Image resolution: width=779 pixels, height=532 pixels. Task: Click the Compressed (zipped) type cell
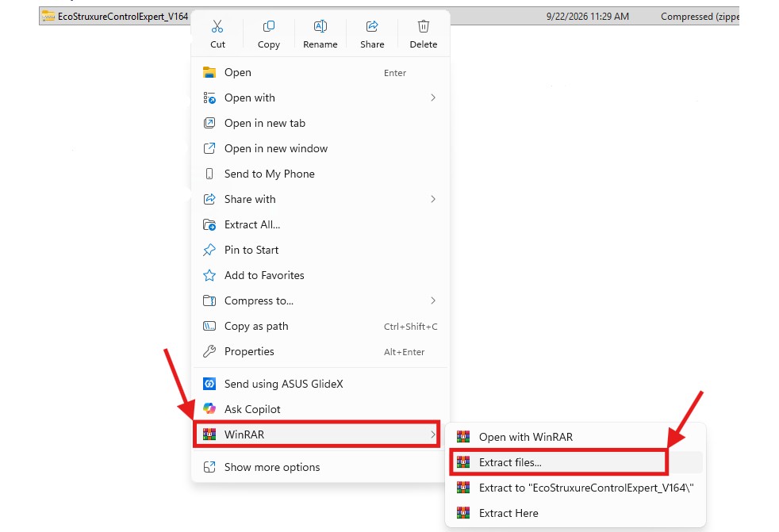click(x=700, y=17)
